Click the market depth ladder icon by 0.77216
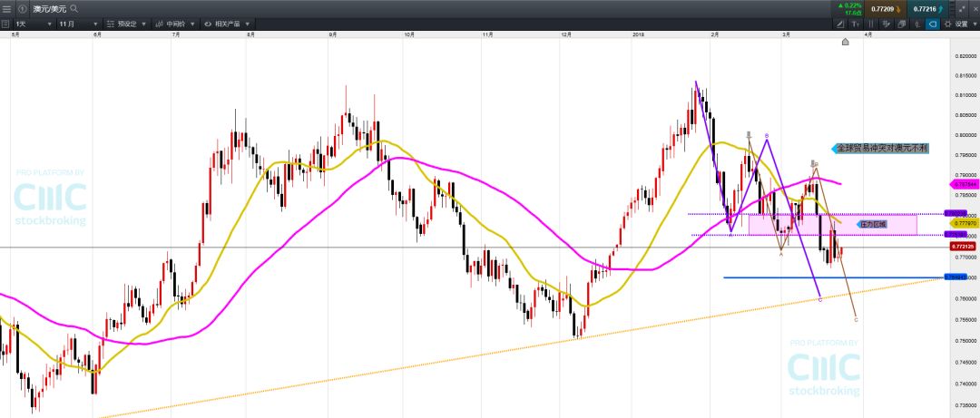This screenshot has height=418, width=980. tap(953, 9)
